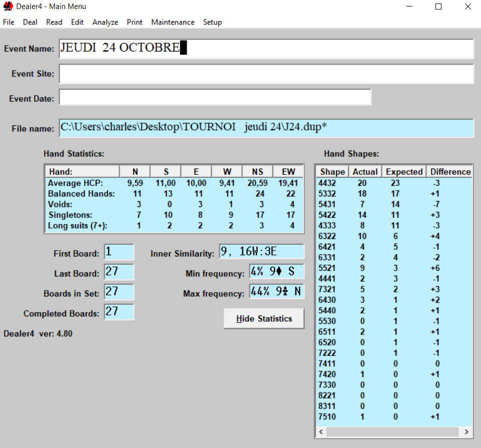
Task: Select the 6430 shape row
Action: point(394,299)
